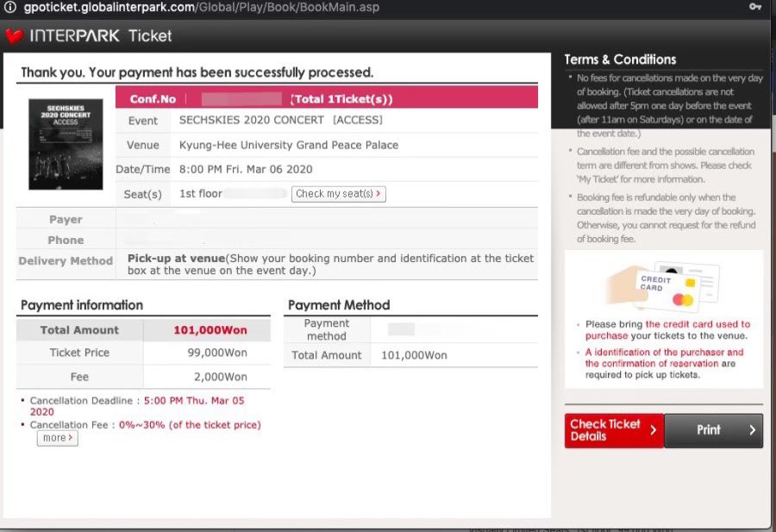
Task: Click the 'Check my seat(s)' button
Action: tap(339, 193)
